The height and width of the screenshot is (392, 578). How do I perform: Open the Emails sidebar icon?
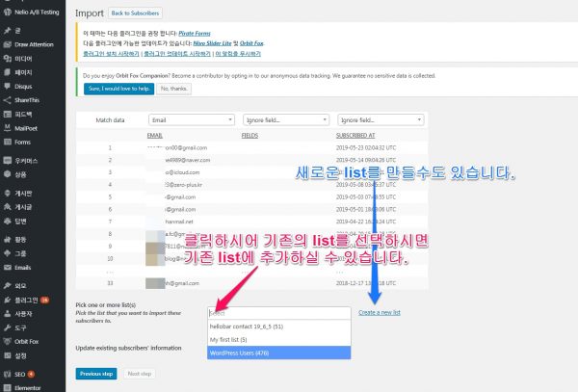click(x=7, y=267)
